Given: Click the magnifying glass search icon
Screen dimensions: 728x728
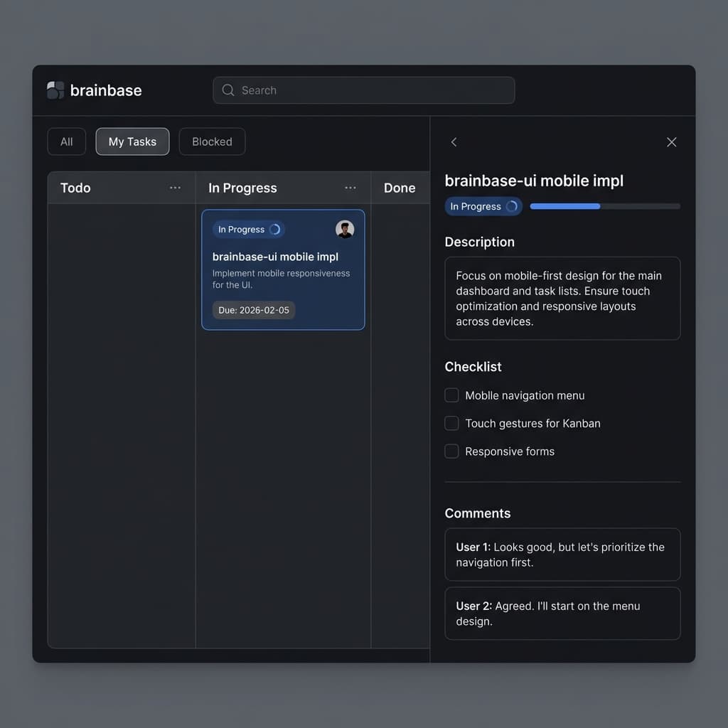Looking at the screenshot, I should pyautogui.click(x=227, y=90).
